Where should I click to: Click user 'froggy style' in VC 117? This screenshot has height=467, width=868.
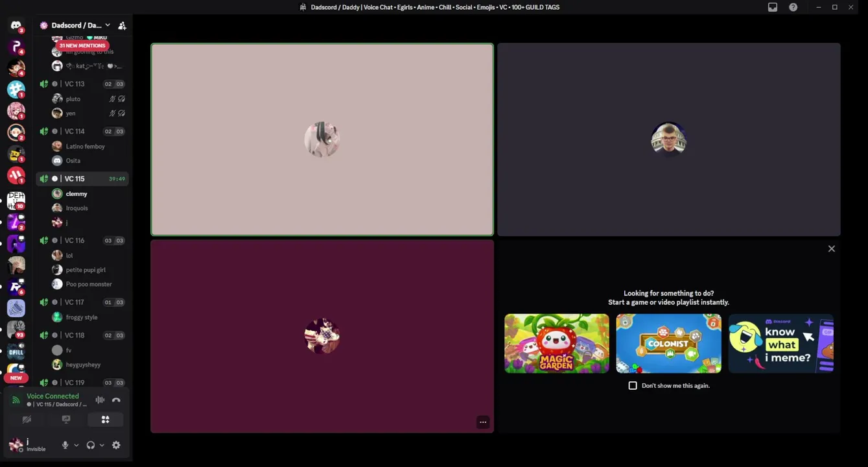click(89, 317)
